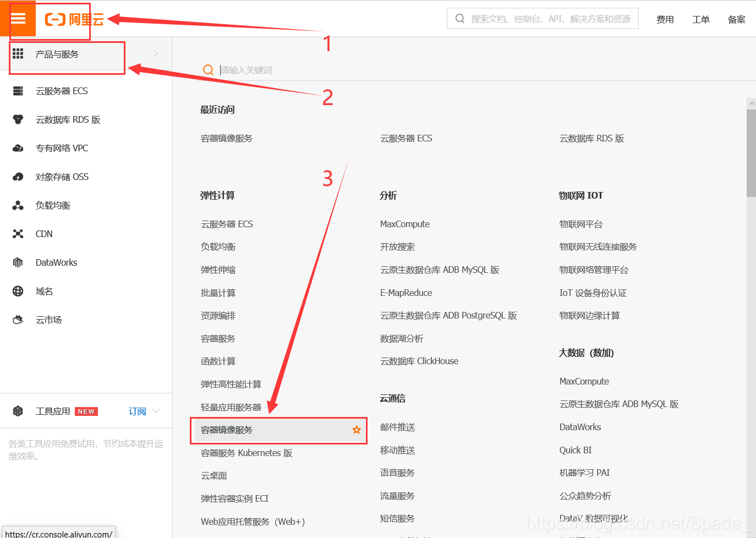The height and width of the screenshot is (538, 756).
Task: Click the 云市场 icon in the sidebar
Action: pyautogui.click(x=18, y=319)
